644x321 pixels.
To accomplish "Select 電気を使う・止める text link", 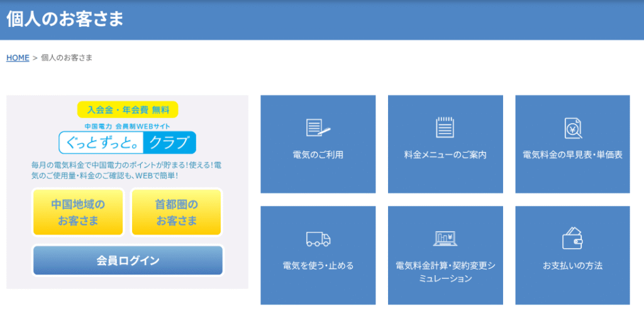I will [x=318, y=266].
